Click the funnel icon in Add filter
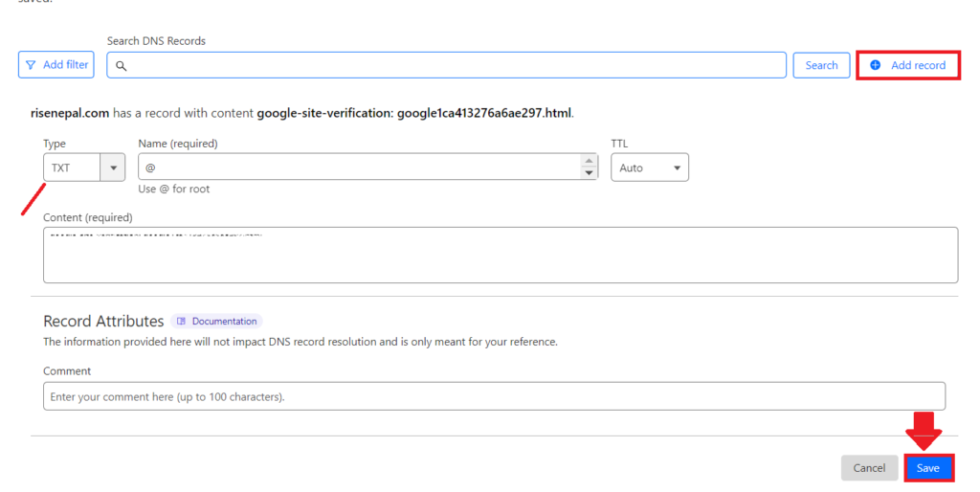The image size is (980, 492). click(x=31, y=65)
